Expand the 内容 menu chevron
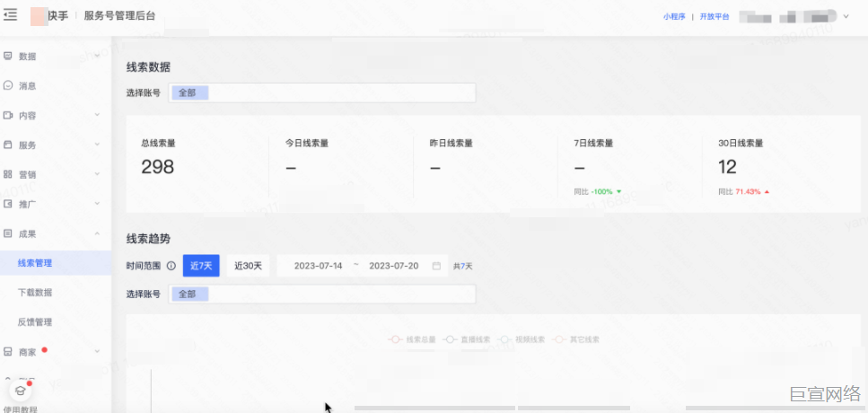 pyautogui.click(x=97, y=115)
